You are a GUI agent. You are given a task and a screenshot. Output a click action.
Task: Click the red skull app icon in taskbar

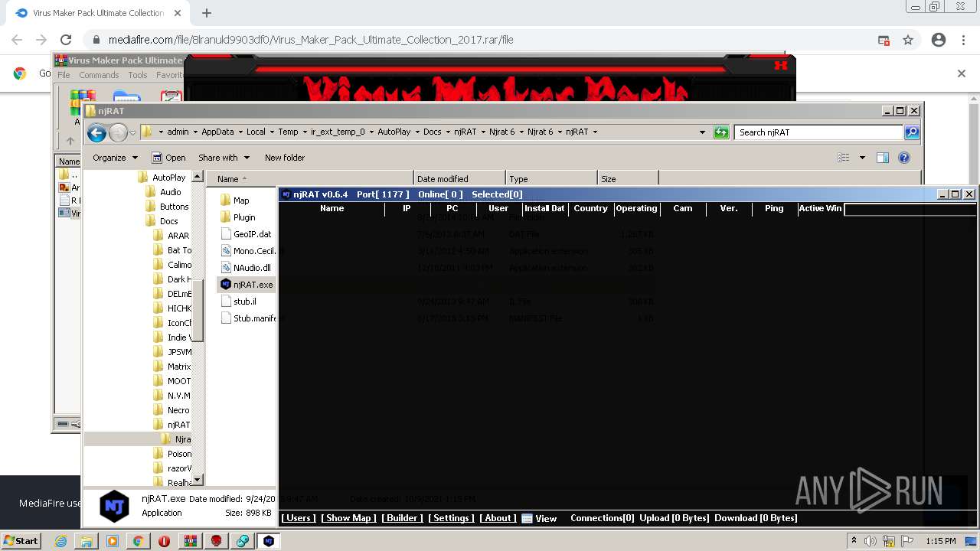pos(217,541)
